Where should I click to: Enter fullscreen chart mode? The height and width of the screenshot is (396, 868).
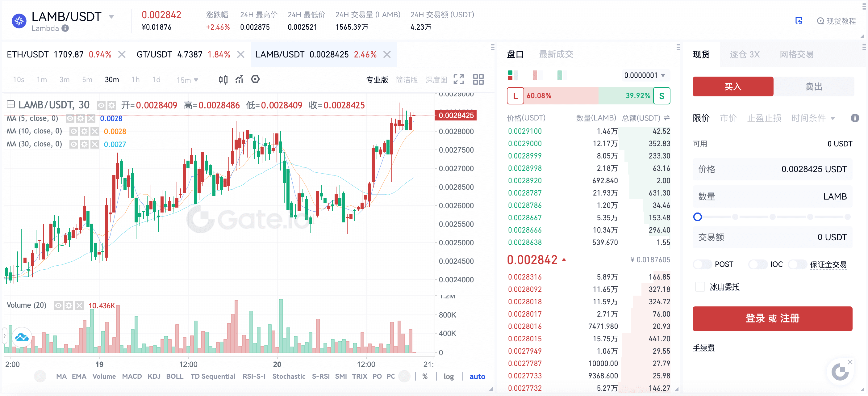click(459, 80)
